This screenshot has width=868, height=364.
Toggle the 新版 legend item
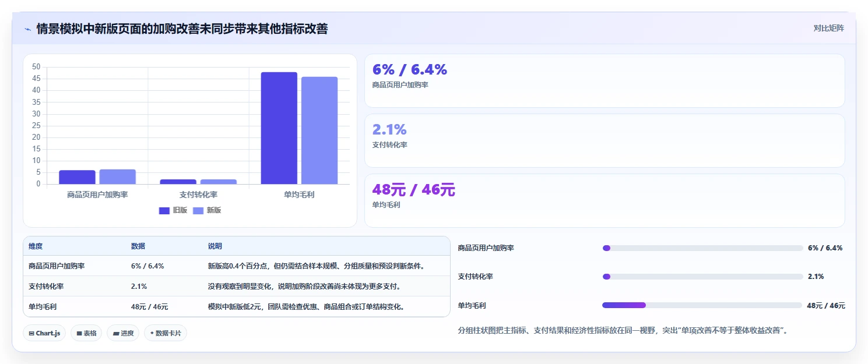207,210
